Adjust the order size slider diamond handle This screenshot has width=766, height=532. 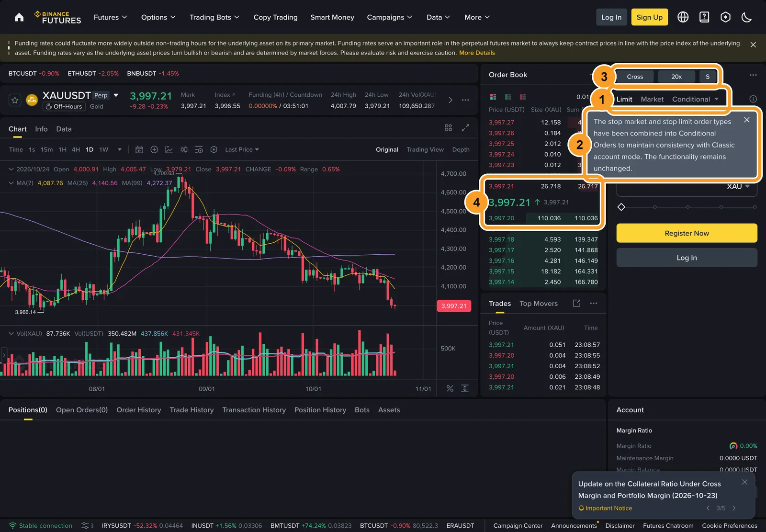pos(621,207)
